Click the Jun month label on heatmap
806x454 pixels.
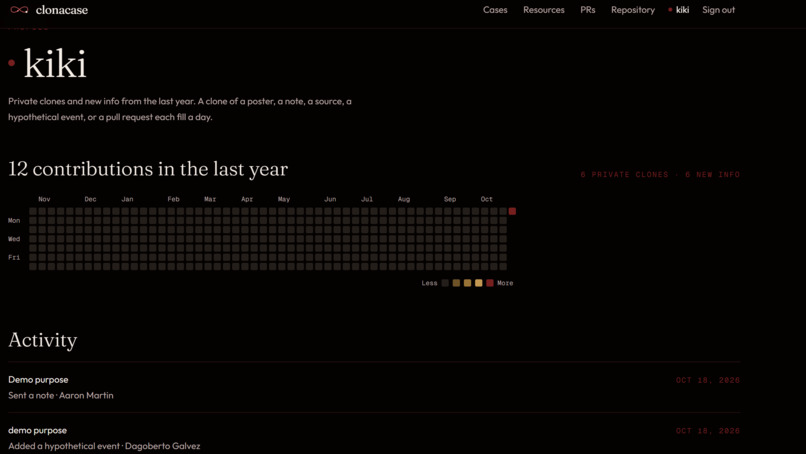(x=330, y=199)
